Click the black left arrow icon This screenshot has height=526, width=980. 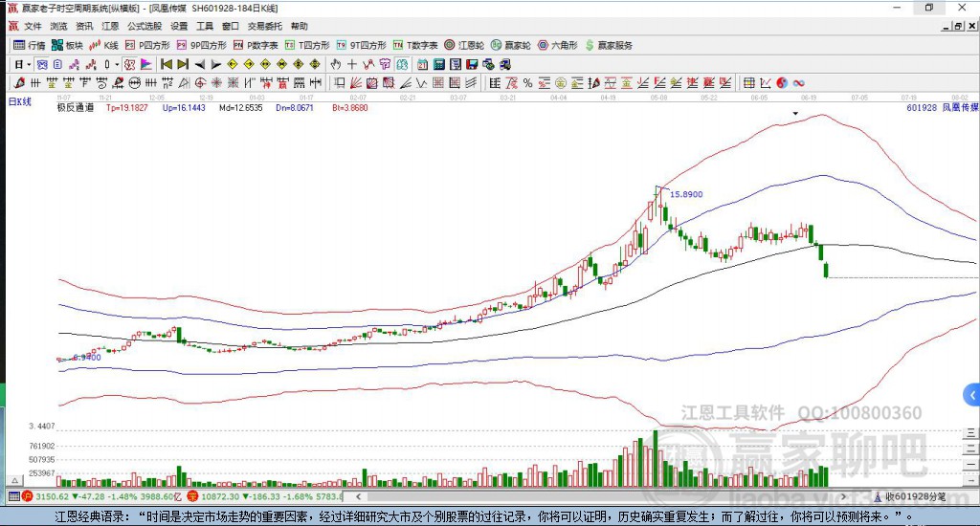(199, 64)
